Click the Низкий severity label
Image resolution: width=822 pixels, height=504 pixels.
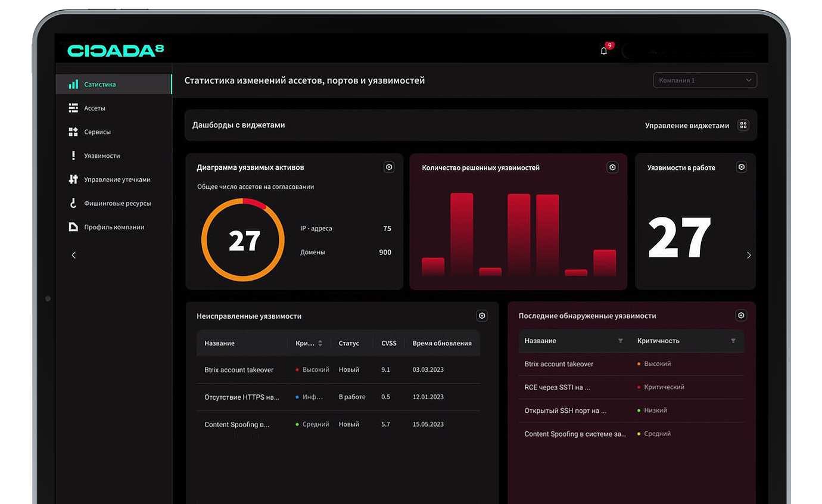[655, 410]
